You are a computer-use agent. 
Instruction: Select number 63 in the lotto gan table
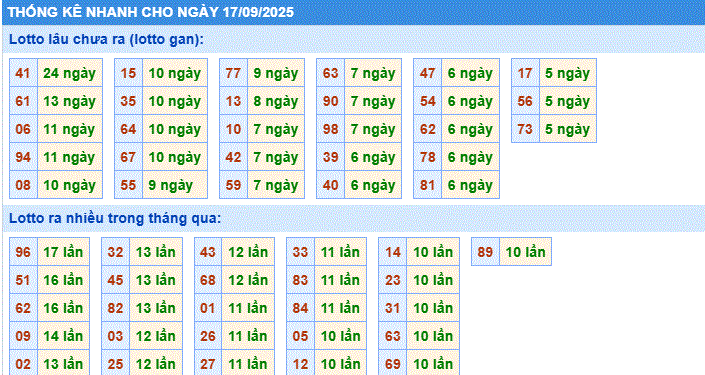click(x=331, y=73)
